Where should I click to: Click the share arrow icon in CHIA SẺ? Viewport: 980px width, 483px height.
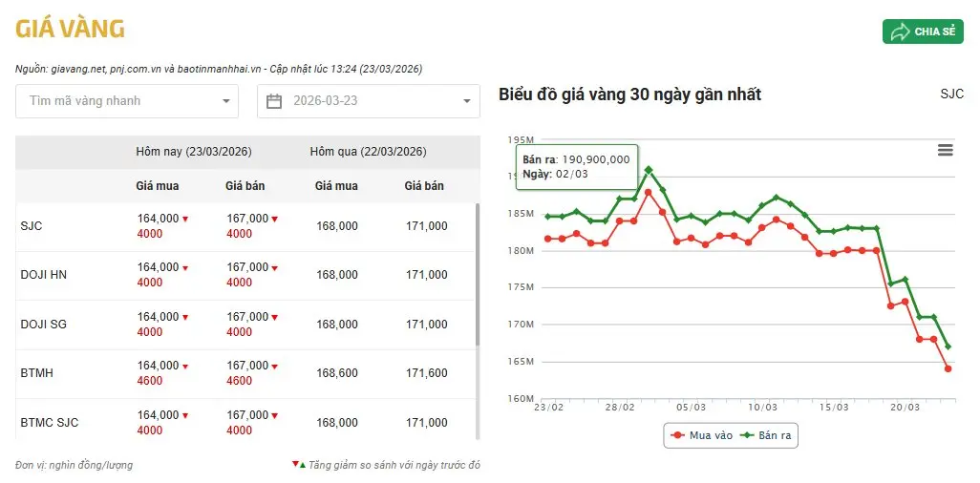point(900,31)
